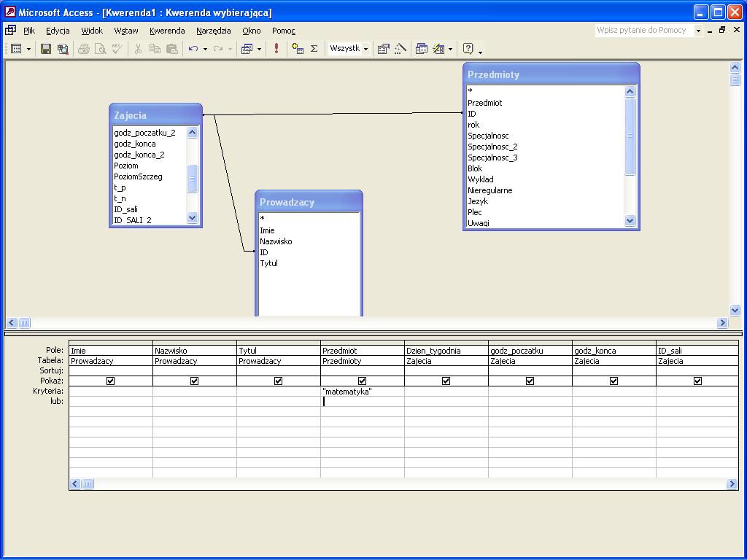Click the Show Table icon
Image resolution: width=747 pixels, height=560 pixels.
298,49
